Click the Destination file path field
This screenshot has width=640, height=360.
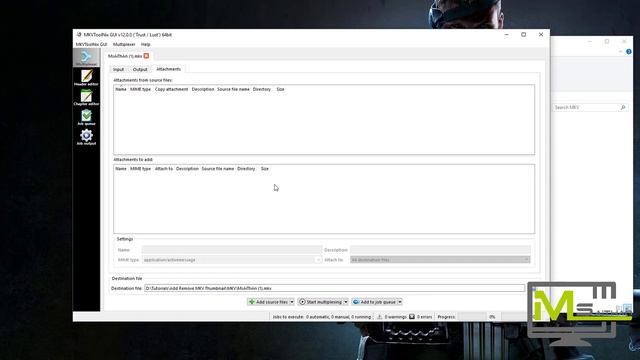click(x=335, y=288)
